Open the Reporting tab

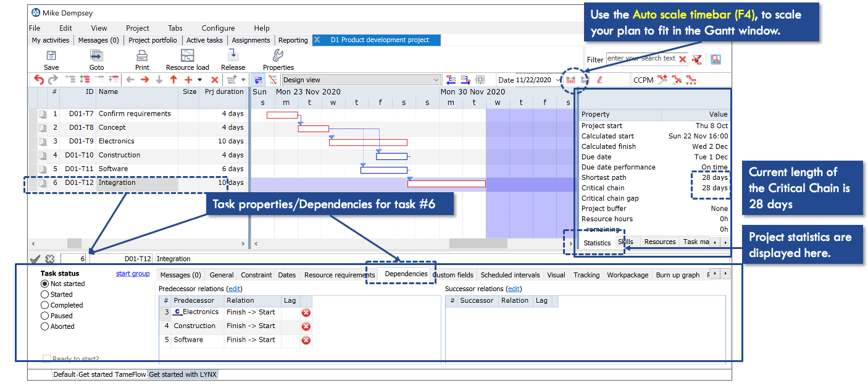tap(293, 40)
